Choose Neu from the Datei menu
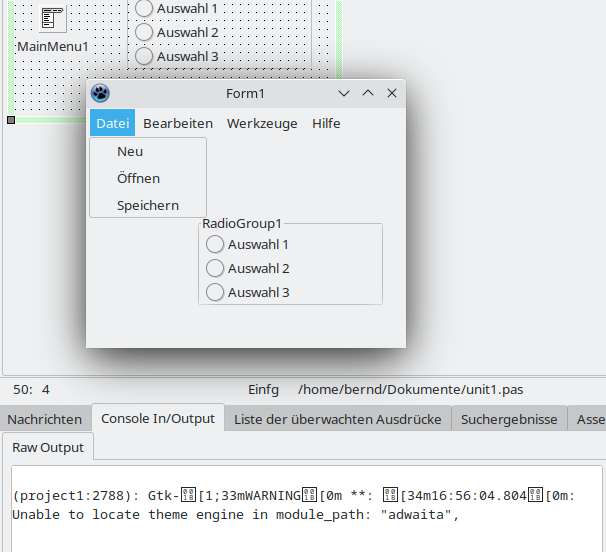606x552 pixels. [x=130, y=152]
